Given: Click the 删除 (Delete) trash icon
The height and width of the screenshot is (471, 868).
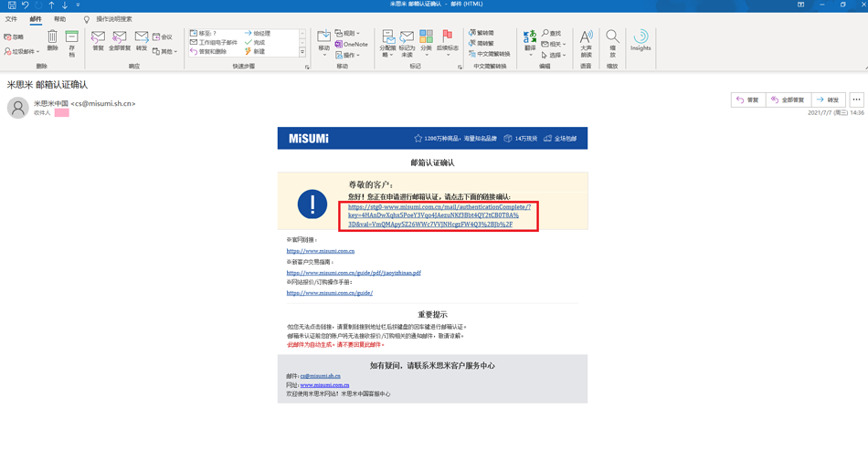Looking at the screenshot, I should pos(52,39).
